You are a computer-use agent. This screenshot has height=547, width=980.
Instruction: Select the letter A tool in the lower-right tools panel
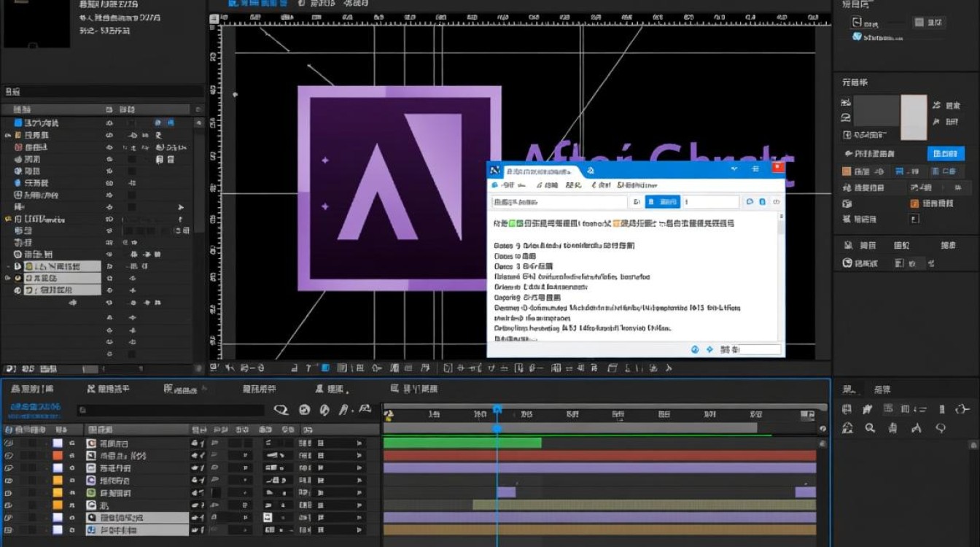click(918, 428)
